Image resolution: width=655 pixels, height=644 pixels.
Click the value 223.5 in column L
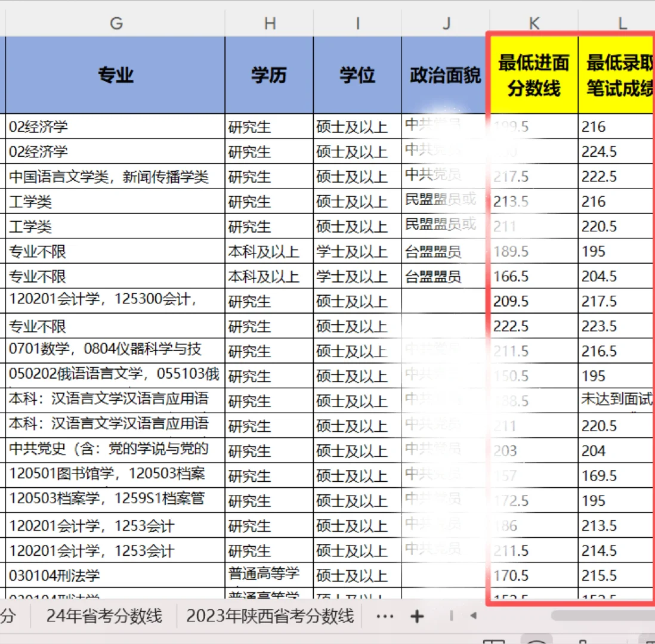pos(616,326)
